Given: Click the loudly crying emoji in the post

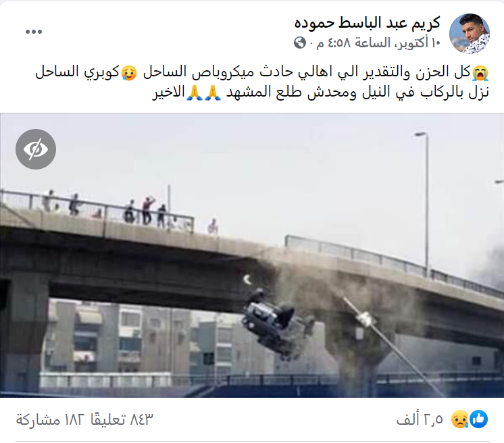Looking at the screenshot, I should [x=480, y=73].
